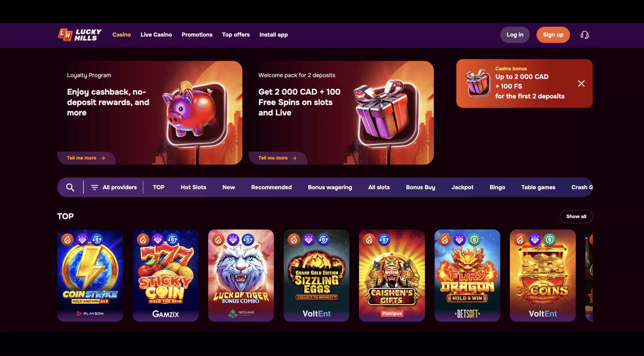This screenshot has width=644, height=356.
Task: Select the Hot Slots category tab
Action: [193, 187]
